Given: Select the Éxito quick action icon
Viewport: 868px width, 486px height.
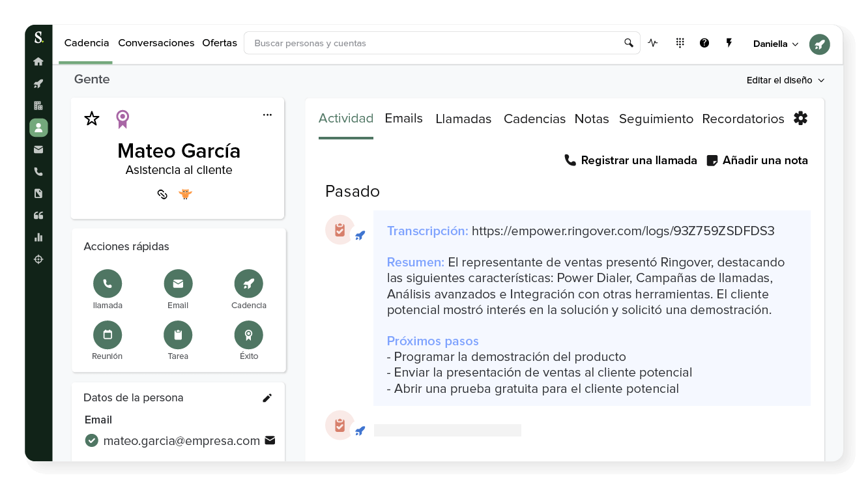Looking at the screenshot, I should (248, 334).
